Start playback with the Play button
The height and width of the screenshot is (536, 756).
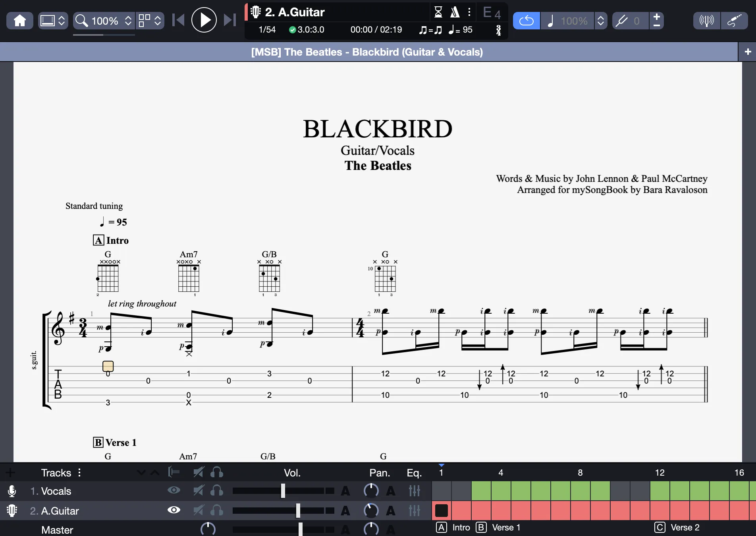pos(204,20)
